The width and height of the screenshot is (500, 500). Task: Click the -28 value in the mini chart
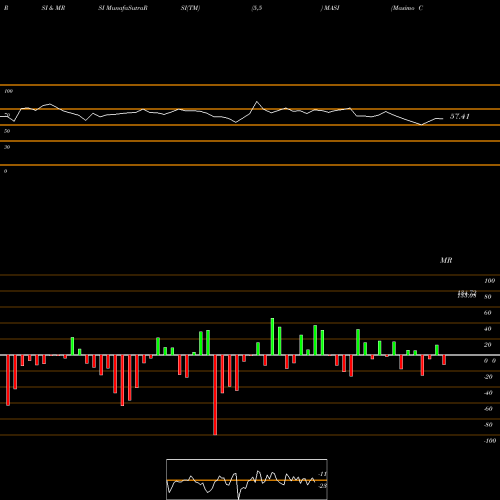(322, 486)
